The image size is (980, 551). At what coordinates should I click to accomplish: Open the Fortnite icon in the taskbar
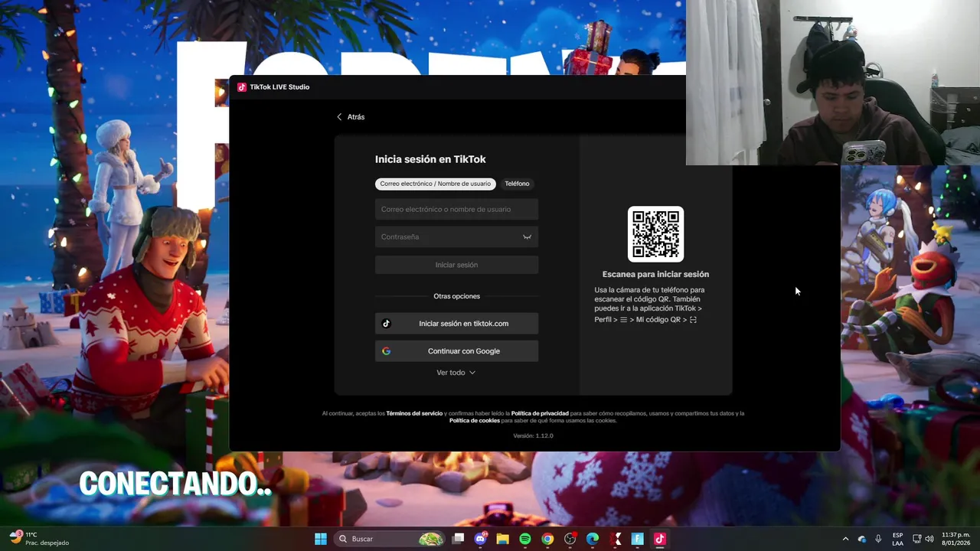tap(637, 539)
